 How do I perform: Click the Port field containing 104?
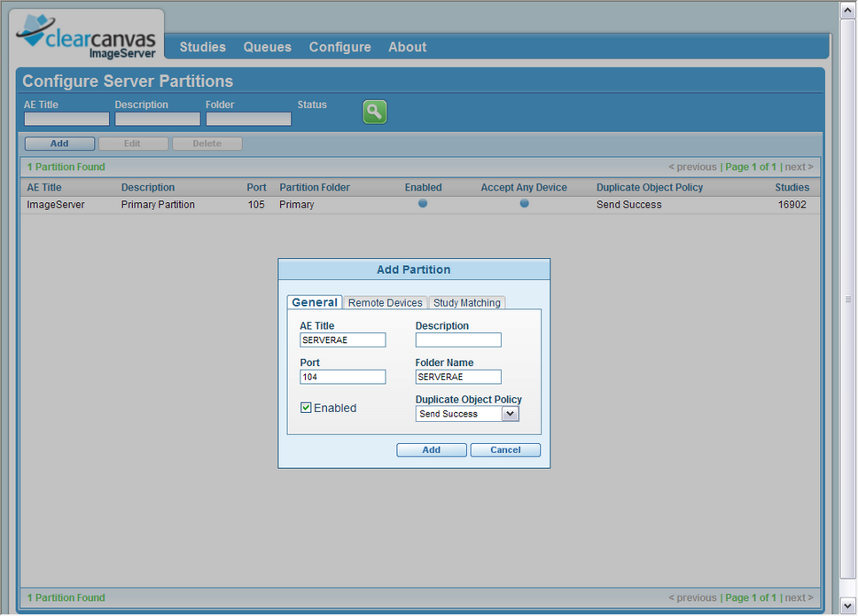pos(342,377)
